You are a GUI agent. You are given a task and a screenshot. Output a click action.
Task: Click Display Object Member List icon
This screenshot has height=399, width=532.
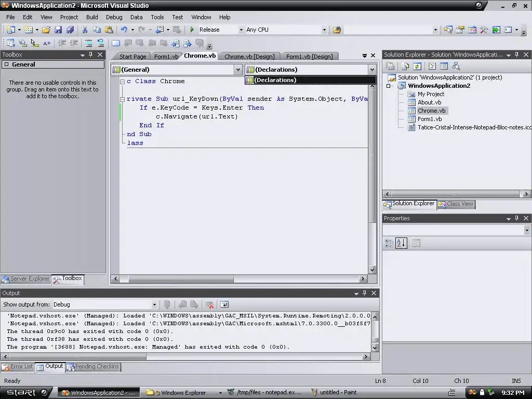click(x=10, y=43)
